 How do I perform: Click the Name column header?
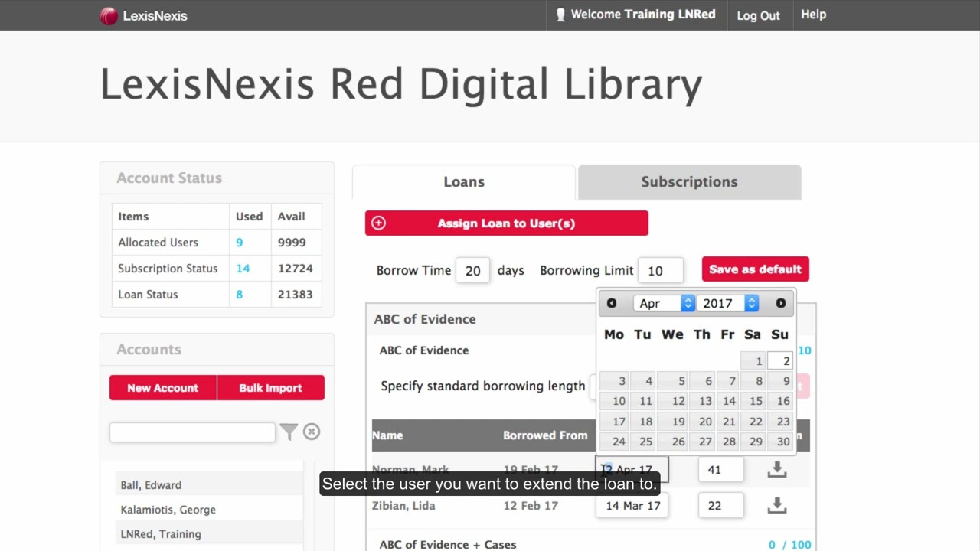pos(387,435)
